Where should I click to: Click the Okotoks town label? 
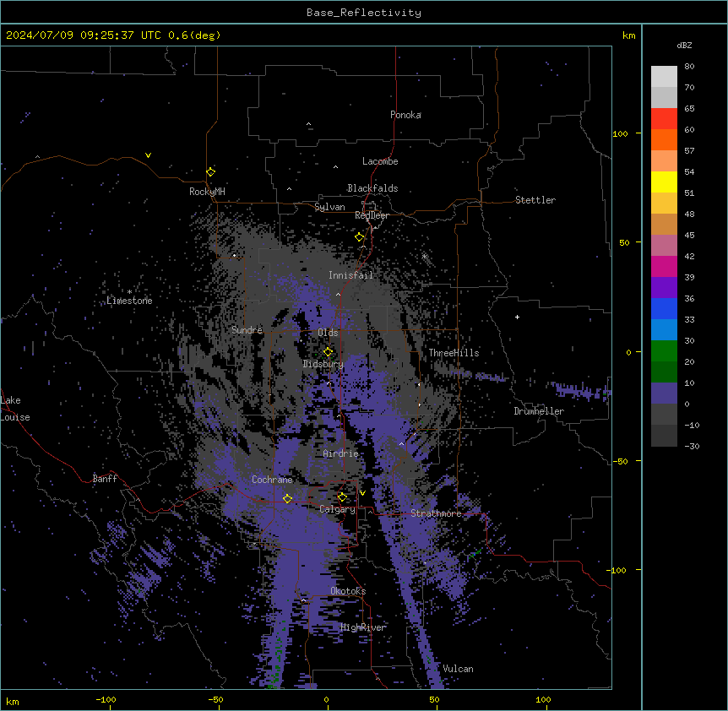[x=348, y=591]
